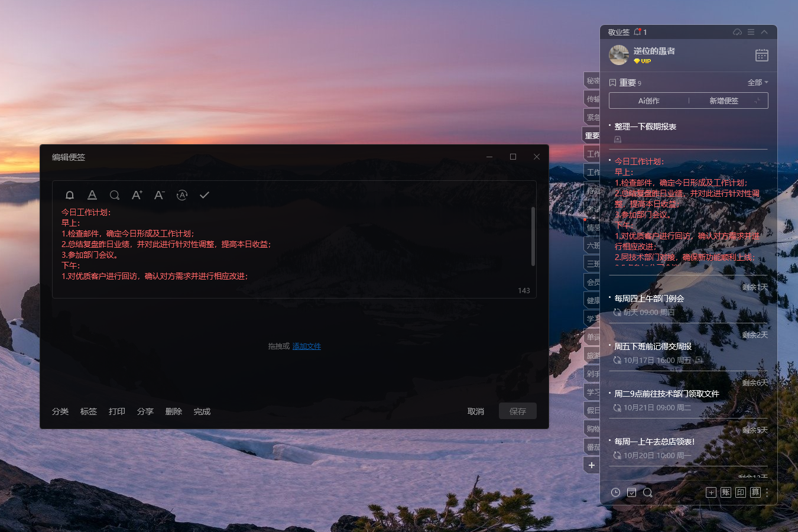Toggle the checkmark complete icon in editor toolbar
This screenshot has width=798, height=532.
pos(205,195)
